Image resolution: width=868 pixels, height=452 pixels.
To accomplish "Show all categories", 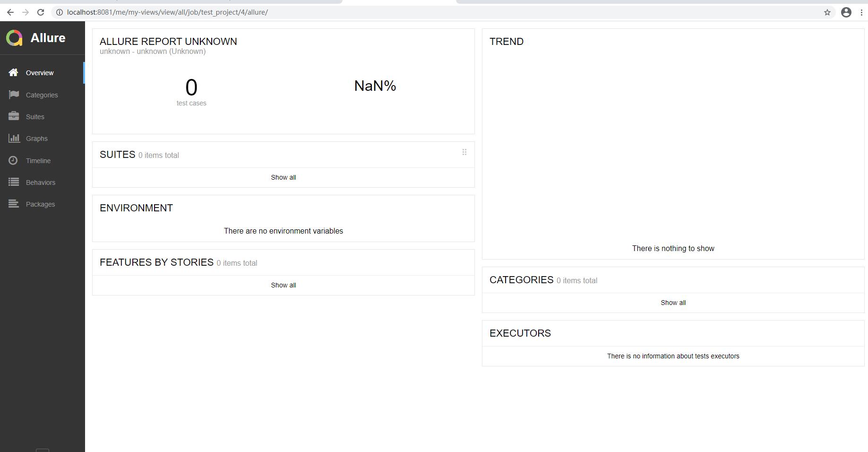I will coord(673,303).
